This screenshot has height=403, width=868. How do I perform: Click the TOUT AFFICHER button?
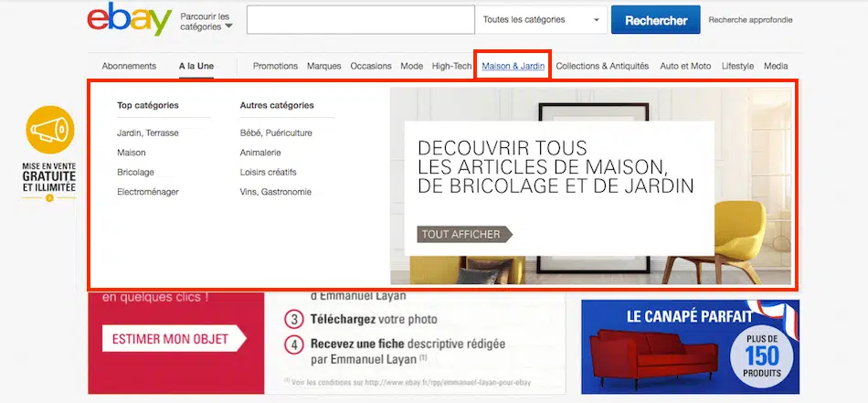click(463, 234)
